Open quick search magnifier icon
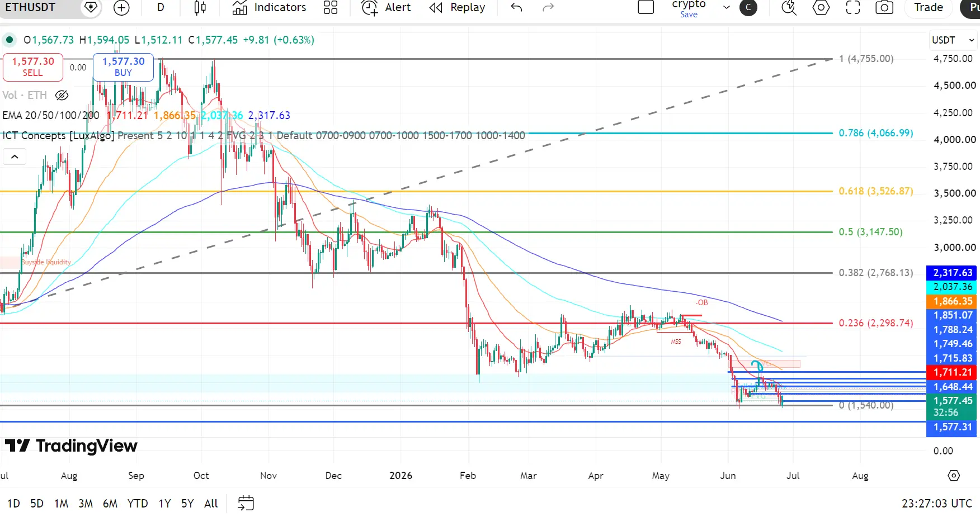This screenshot has height=517, width=980. (x=789, y=7)
